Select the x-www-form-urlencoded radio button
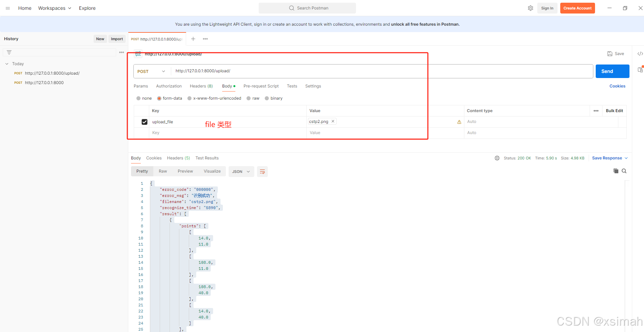 [189, 98]
